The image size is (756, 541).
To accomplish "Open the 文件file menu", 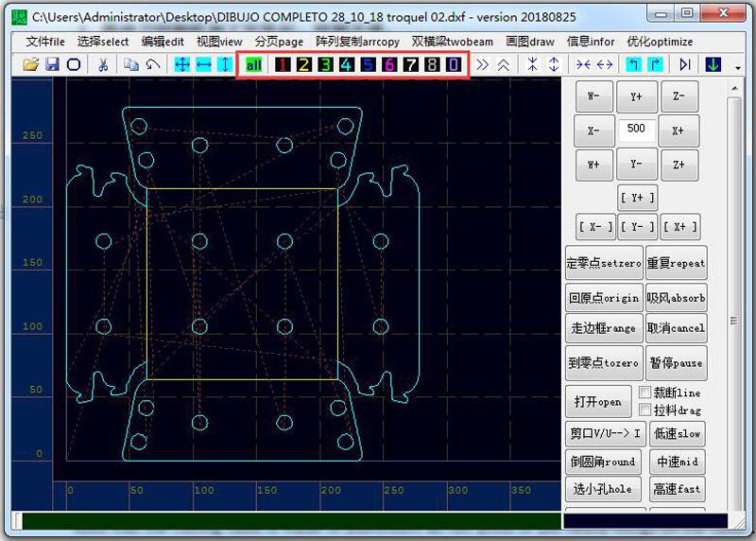I will [45, 42].
